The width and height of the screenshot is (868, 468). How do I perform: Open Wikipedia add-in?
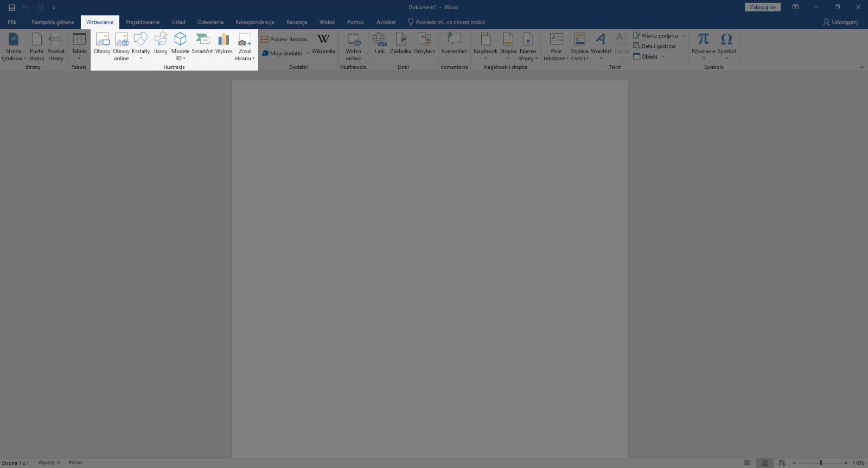323,43
